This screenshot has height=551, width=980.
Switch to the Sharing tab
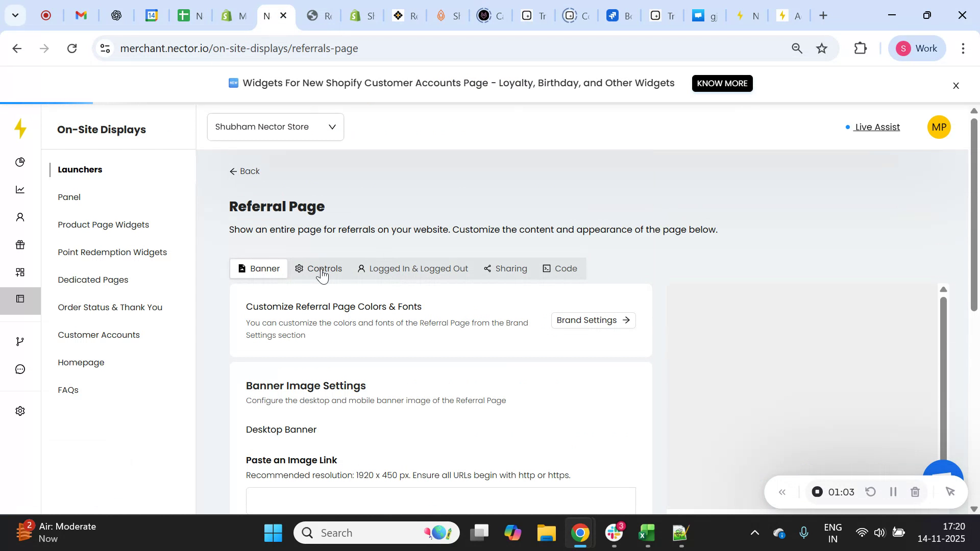(x=505, y=268)
